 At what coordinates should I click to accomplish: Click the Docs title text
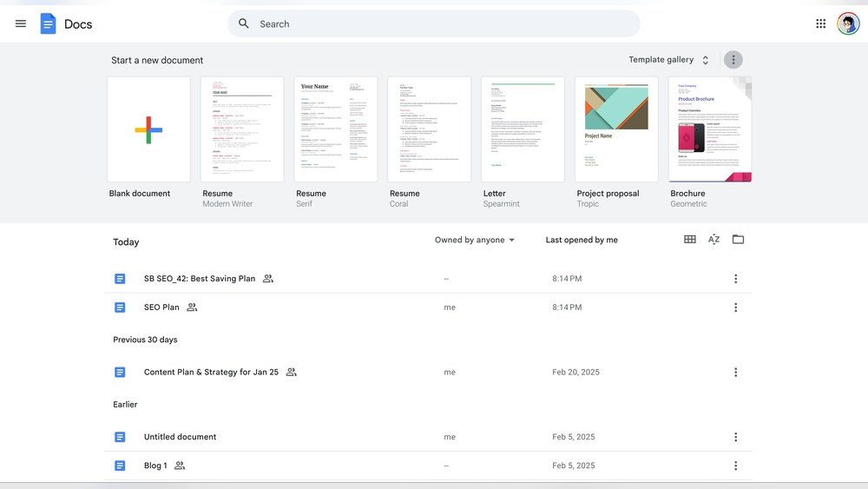pos(78,23)
